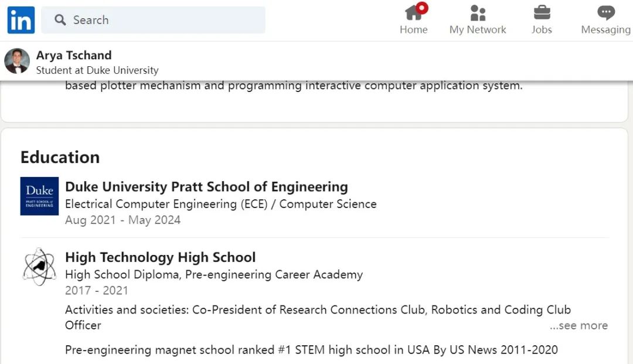Click the Duke Pratt School logo
Viewport: 633px width, 364px height.
click(x=39, y=196)
